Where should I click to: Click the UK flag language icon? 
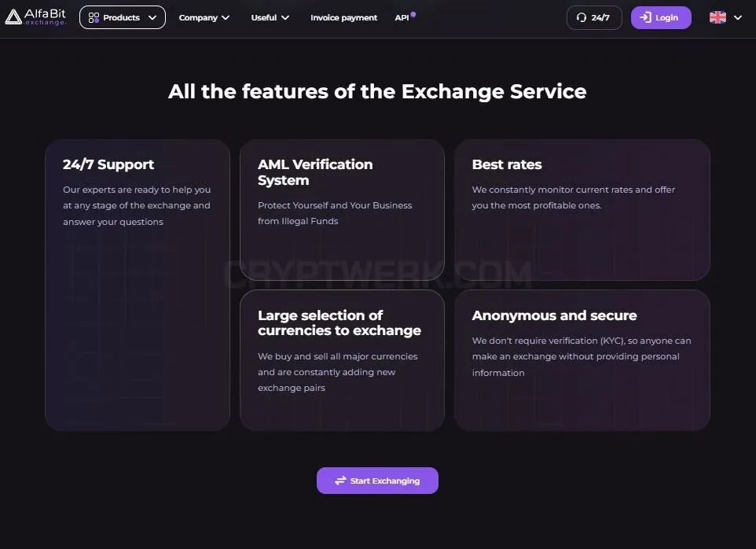[717, 17]
